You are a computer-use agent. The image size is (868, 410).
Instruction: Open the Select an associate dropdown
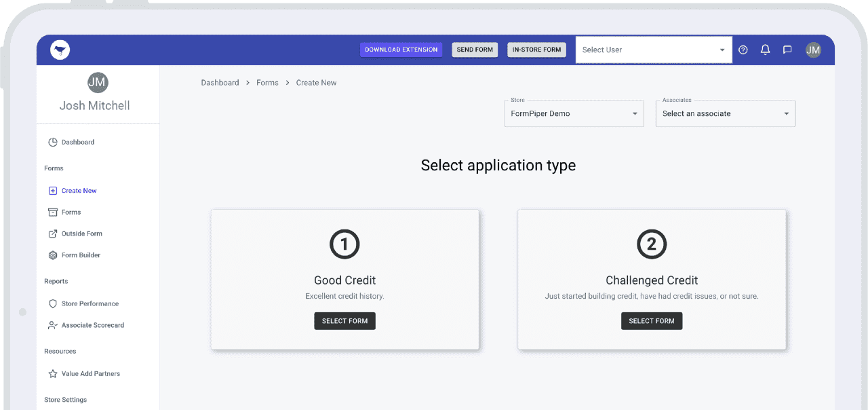point(725,114)
